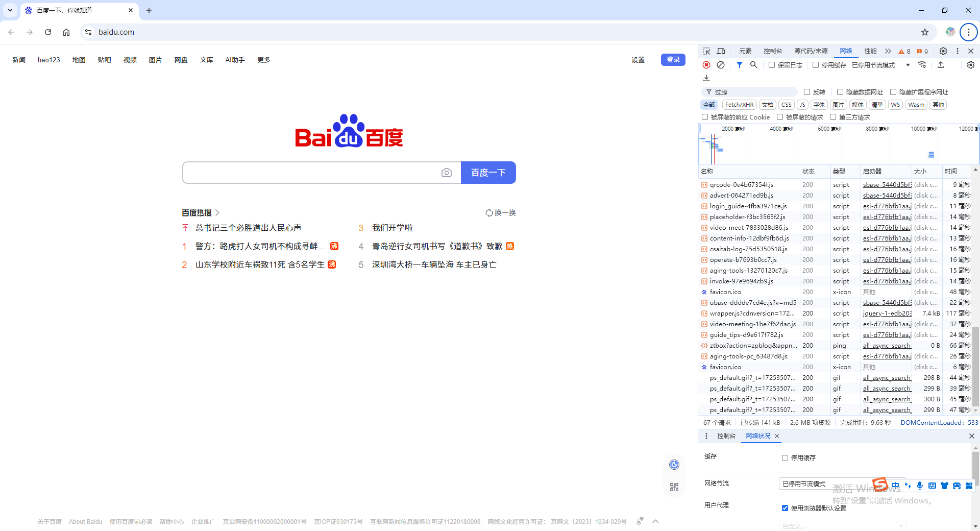
Task: Check the 隐藏数据网址 checkbox
Action: [x=840, y=92]
